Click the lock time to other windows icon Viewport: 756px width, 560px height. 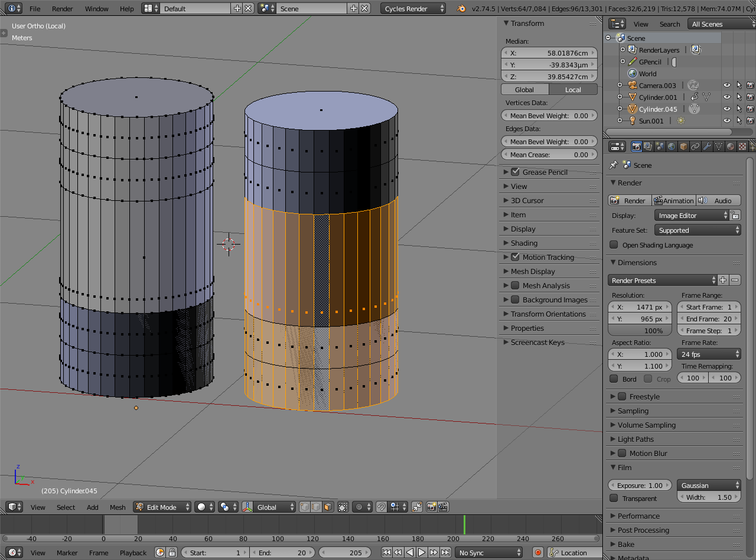click(172, 553)
